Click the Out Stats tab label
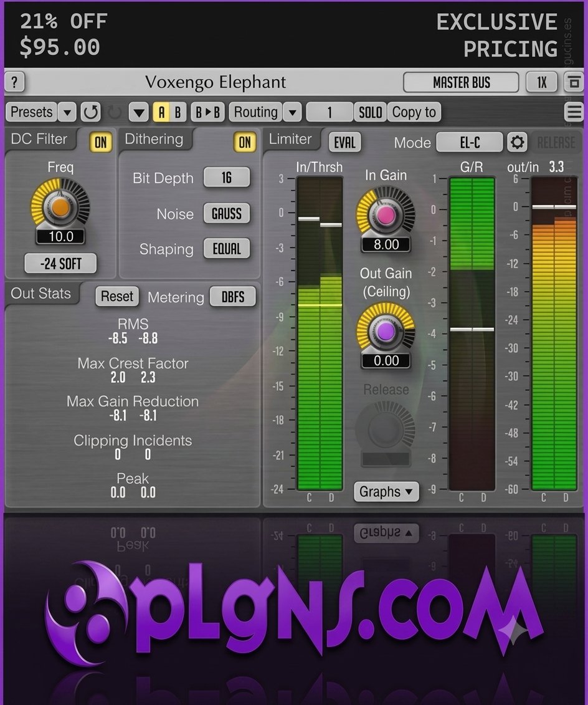 (x=41, y=293)
